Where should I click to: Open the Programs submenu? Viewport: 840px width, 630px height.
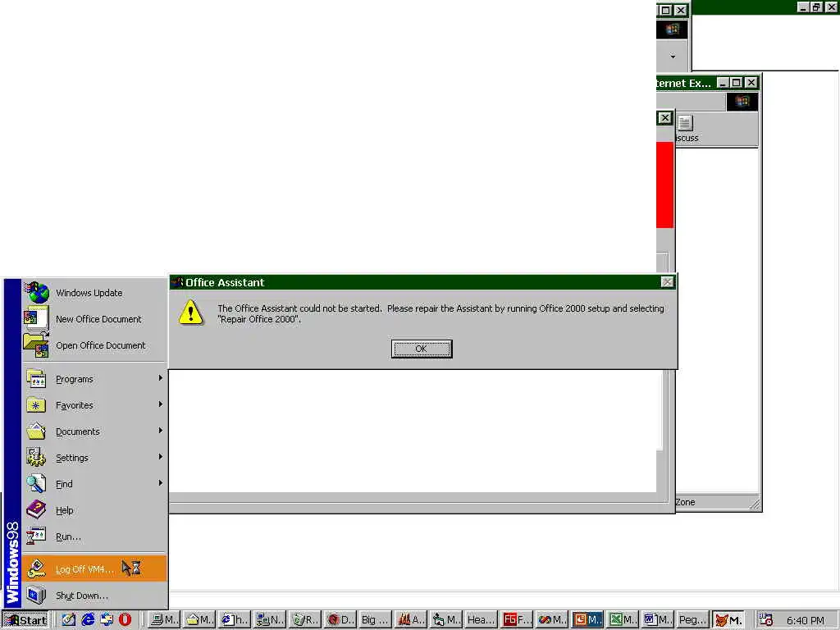pos(94,379)
